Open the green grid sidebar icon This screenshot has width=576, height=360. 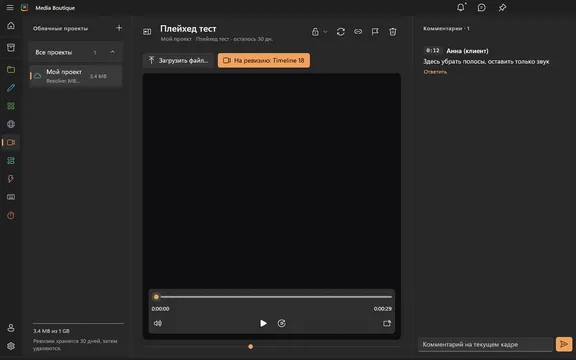click(x=11, y=106)
